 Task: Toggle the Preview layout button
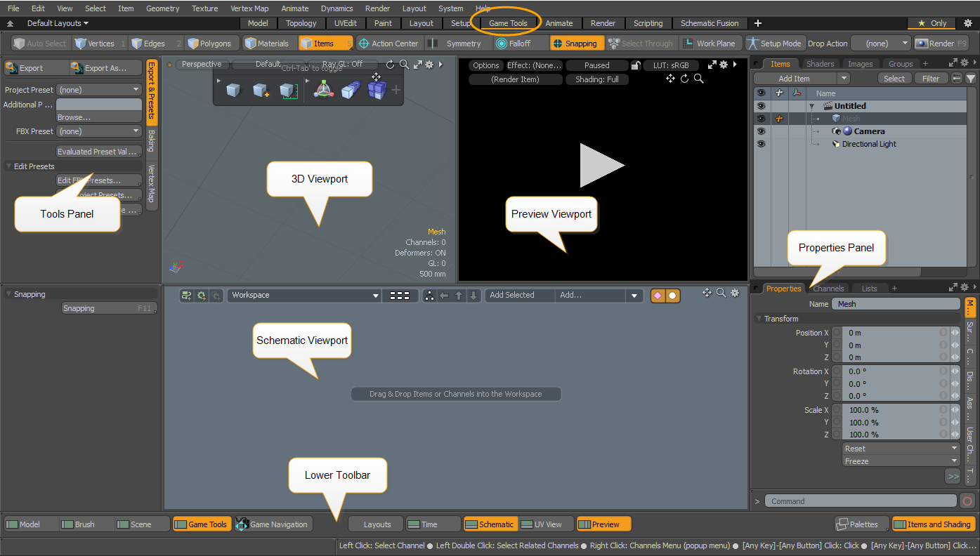pyautogui.click(x=604, y=524)
